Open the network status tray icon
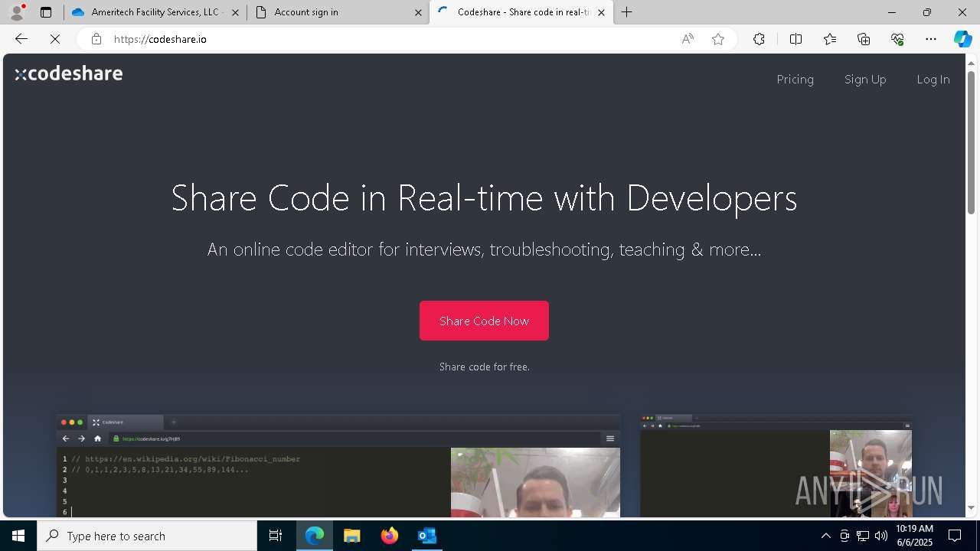Image resolution: width=980 pixels, height=551 pixels. click(863, 536)
